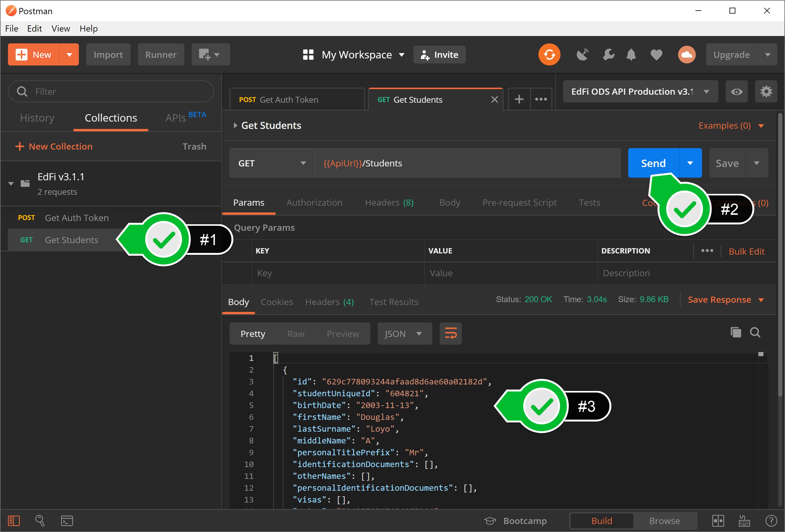
Task: Collapse the EdFi v3.1.1 collection
Action: click(x=11, y=184)
